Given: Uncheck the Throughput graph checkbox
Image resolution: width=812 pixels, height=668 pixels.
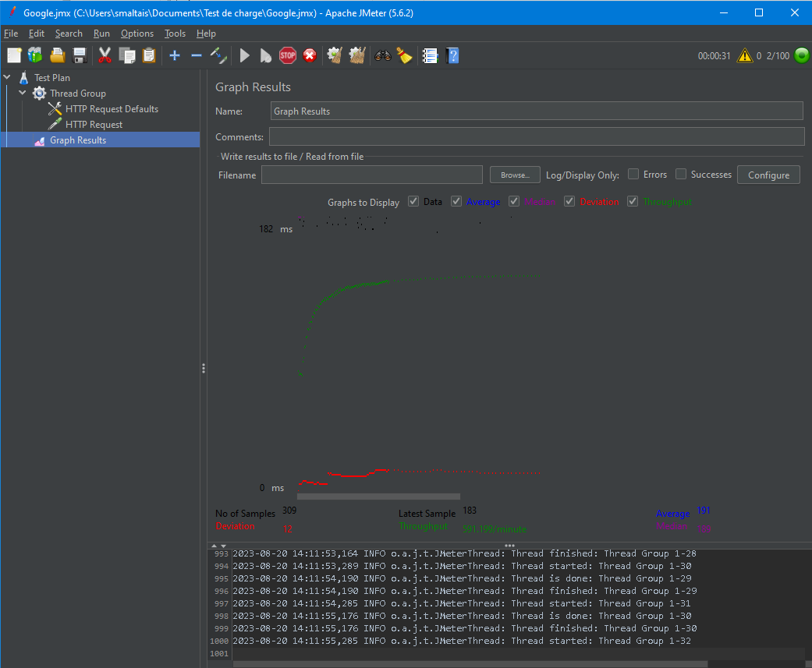Looking at the screenshot, I should tap(633, 202).
